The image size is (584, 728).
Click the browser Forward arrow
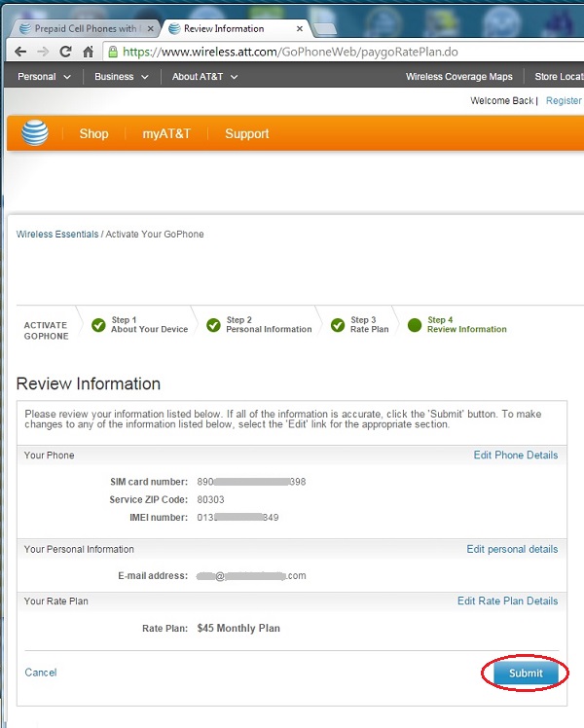[x=43, y=52]
